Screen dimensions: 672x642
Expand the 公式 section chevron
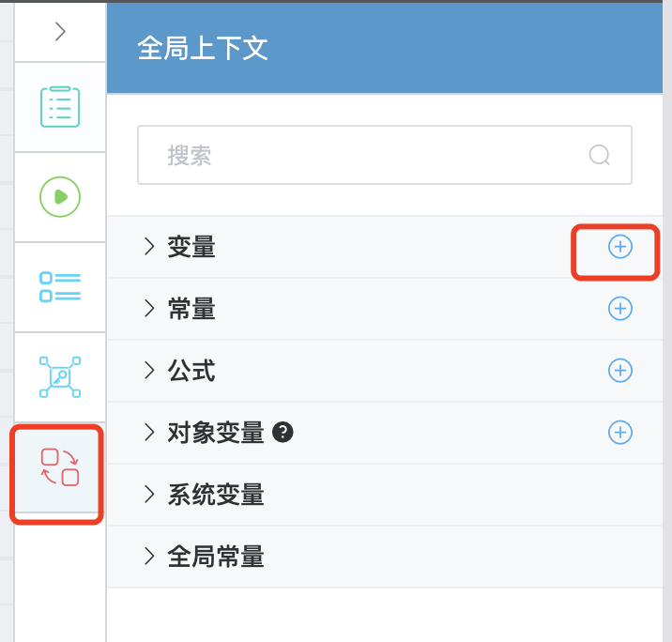pyautogui.click(x=148, y=371)
